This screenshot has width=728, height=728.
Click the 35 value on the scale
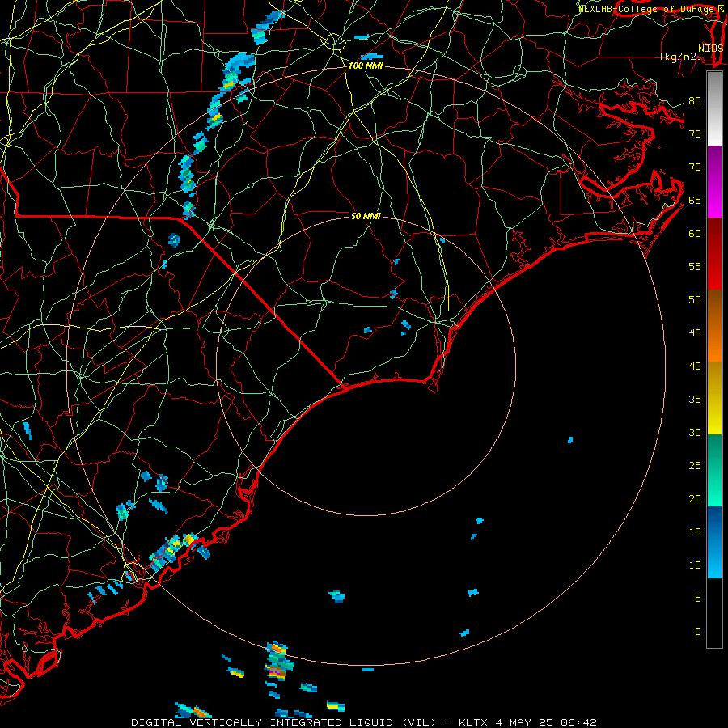point(695,400)
